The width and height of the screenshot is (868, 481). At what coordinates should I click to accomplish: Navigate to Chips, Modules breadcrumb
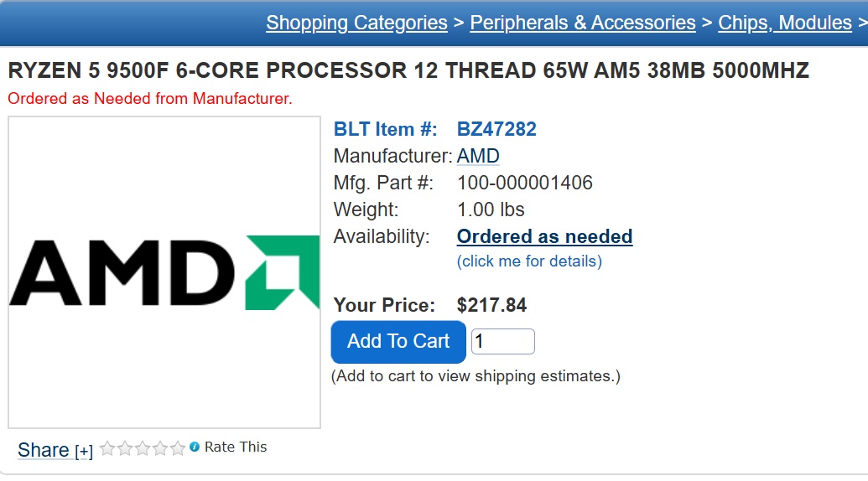(x=785, y=23)
